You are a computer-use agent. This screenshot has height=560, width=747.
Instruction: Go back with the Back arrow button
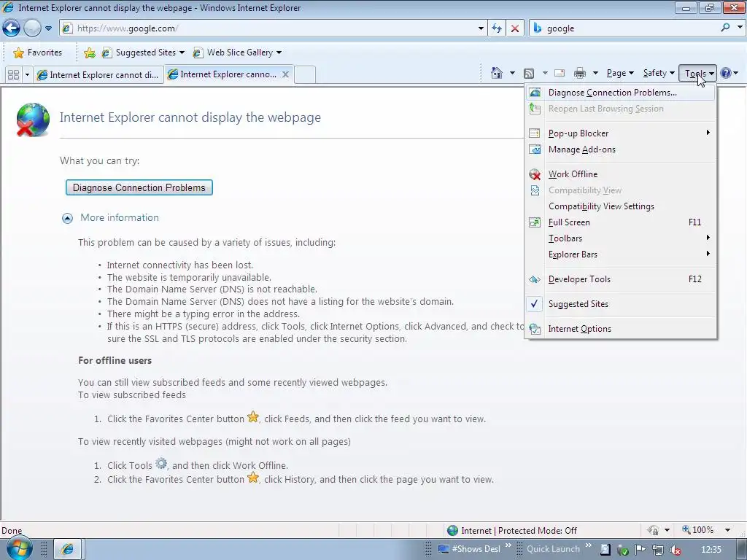[x=12, y=28]
